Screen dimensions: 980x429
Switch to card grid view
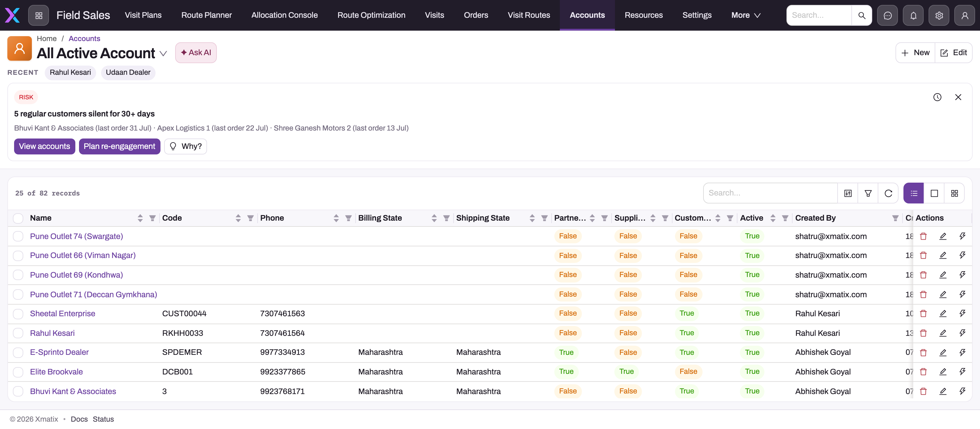click(x=955, y=193)
